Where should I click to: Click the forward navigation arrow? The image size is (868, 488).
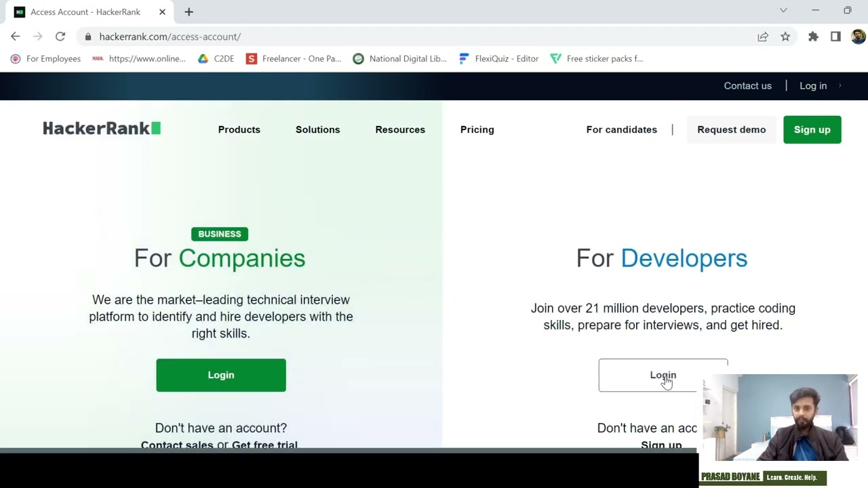(38, 37)
